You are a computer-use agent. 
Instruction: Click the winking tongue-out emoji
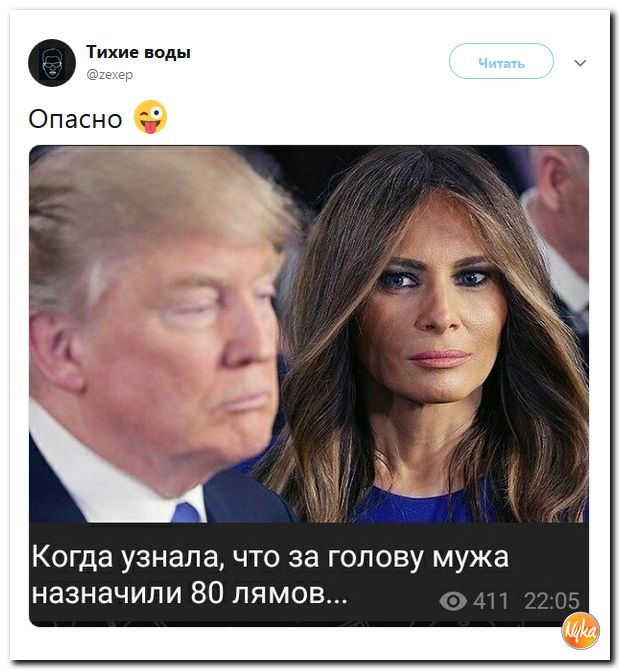coord(150,117)
